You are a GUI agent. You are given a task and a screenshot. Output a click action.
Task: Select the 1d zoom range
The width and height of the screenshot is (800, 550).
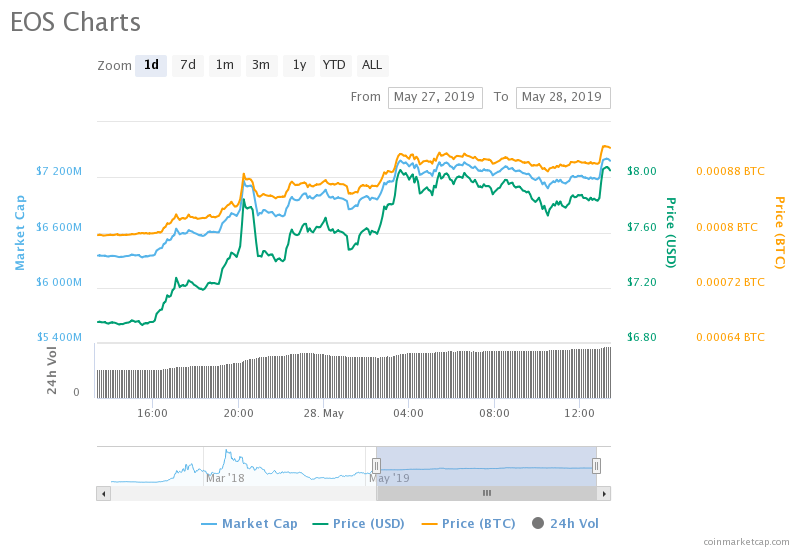pyautogui.click(x=151, y=65)
